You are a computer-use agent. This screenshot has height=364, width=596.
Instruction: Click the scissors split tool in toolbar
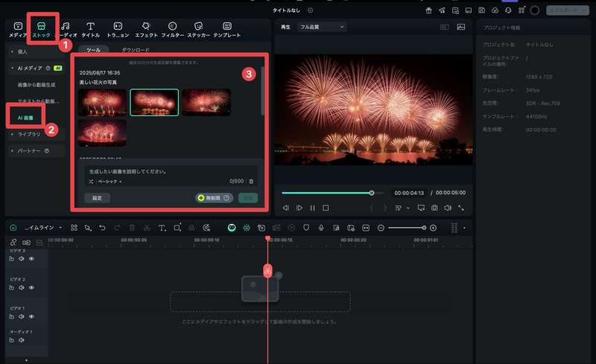[147, 228]
